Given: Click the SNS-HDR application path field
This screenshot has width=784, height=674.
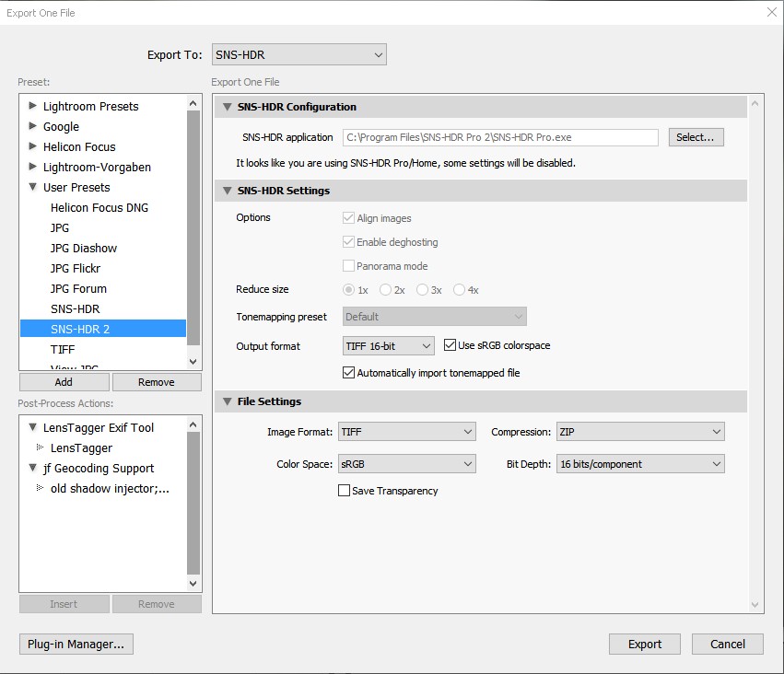Looking at the screenshot, I should tap(500, 137).
